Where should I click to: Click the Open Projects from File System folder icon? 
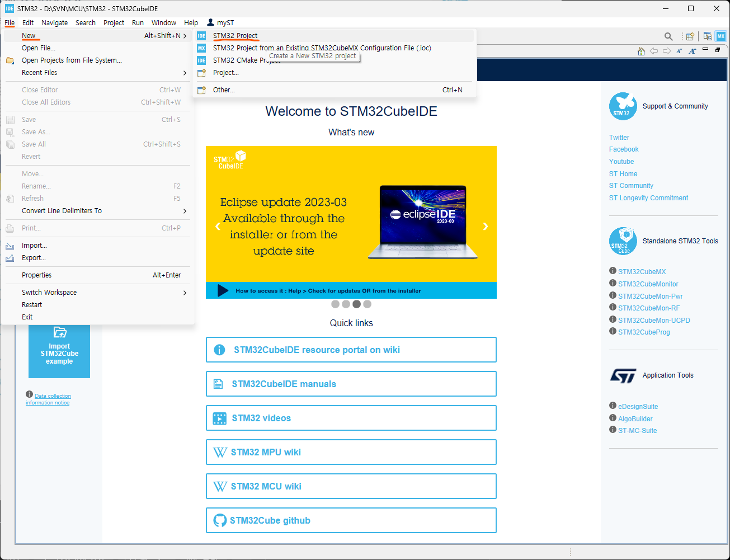coord(10,60)
